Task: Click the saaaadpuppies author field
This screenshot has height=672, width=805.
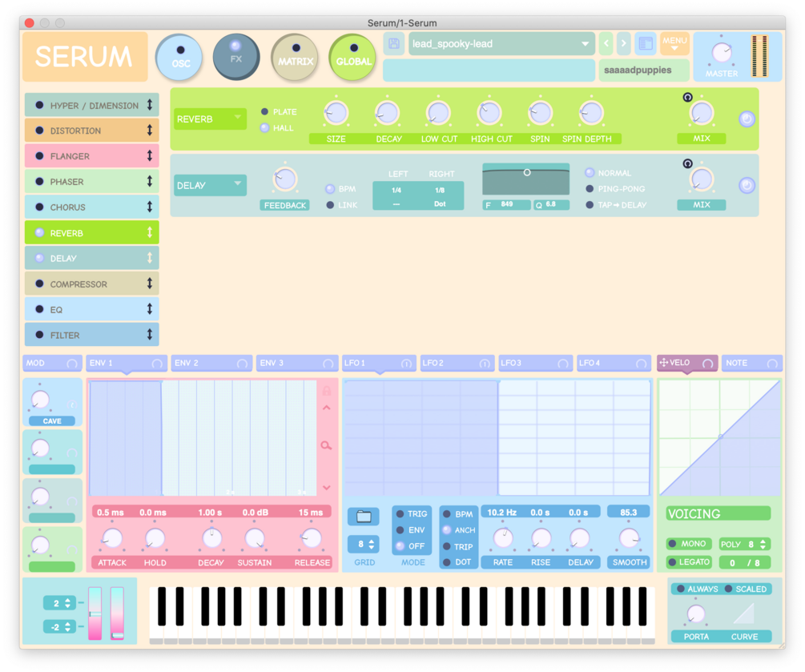Action: coord(644,70)
